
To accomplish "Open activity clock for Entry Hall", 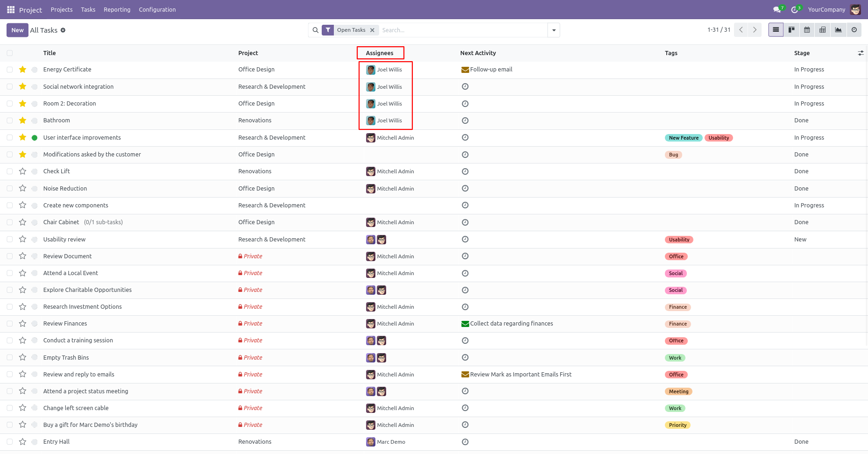I will click(465, 442).
